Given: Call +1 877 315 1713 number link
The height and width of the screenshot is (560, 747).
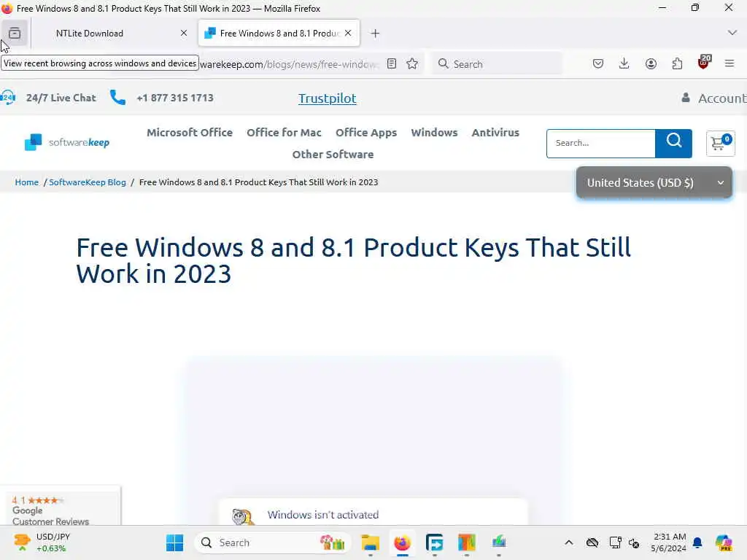Looking at the screenshot, I should 175,98.
